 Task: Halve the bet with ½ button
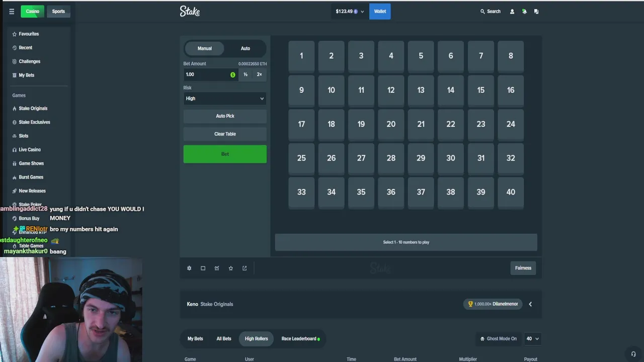[246, 74]
